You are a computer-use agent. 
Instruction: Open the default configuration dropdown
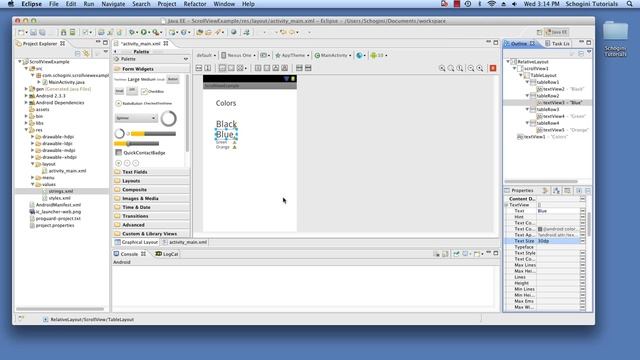tap(206, 55)
